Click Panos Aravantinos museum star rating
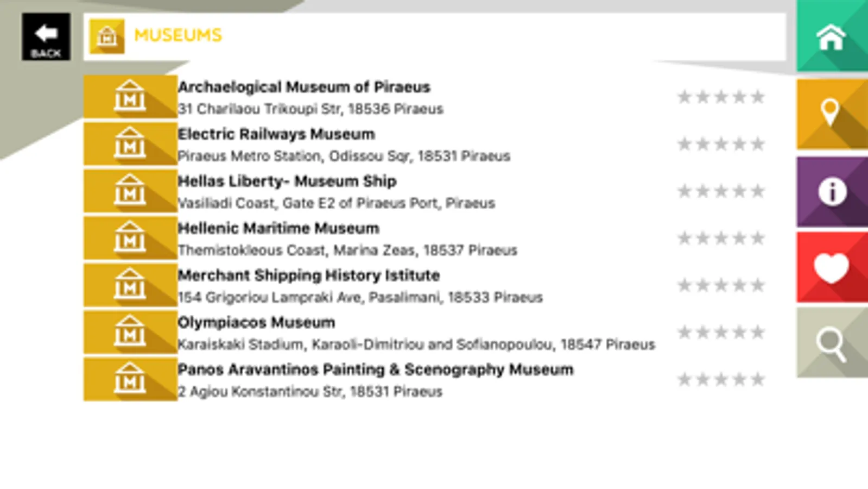The height and width of the screenshot is (489, 868). [x=721, y=379]
